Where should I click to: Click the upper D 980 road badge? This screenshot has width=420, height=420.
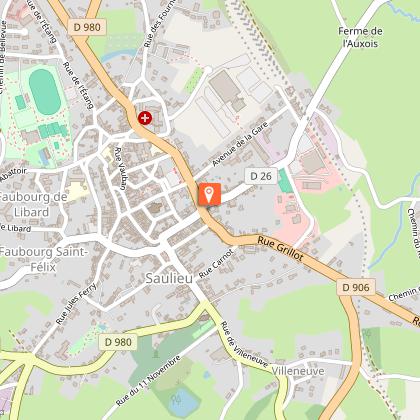coord(87,27)
